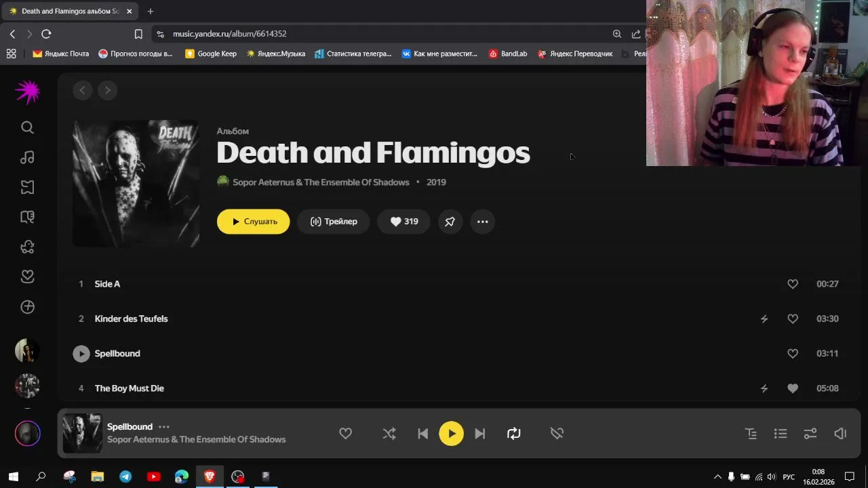Open the play queue list icon
Screen dimensions: 868x488
[x=781, y=434]
